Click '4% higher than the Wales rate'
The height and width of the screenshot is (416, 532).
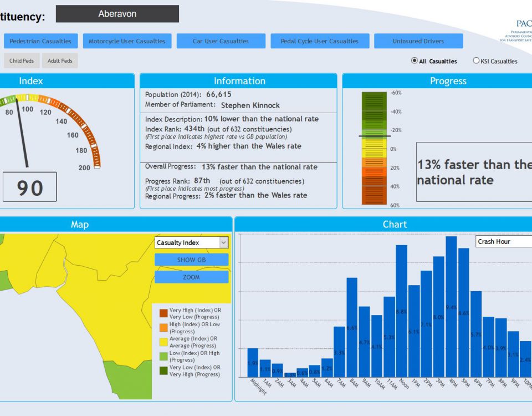click(249, 146)
